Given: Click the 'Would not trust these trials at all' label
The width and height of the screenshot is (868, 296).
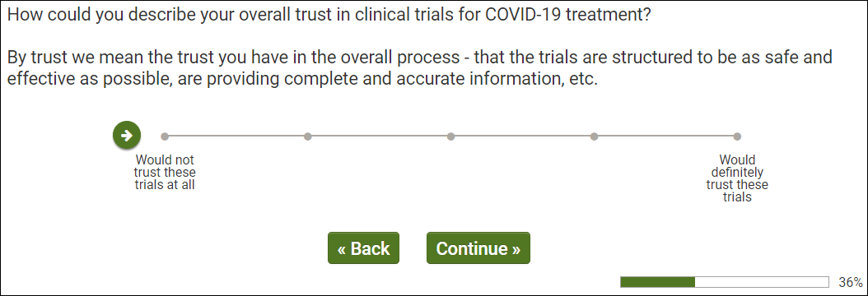Looking at the screenshot, I should click(165, 173).
